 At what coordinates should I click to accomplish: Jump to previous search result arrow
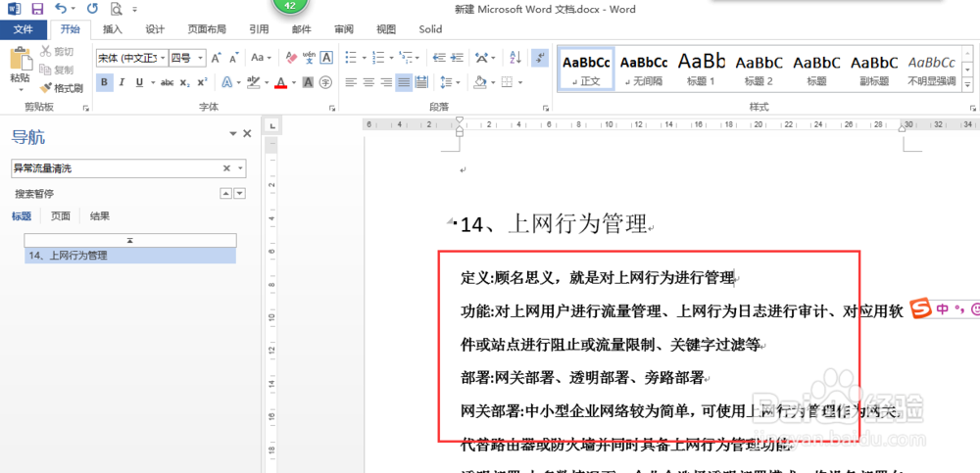pyautogui.click(x=226, y=194)
